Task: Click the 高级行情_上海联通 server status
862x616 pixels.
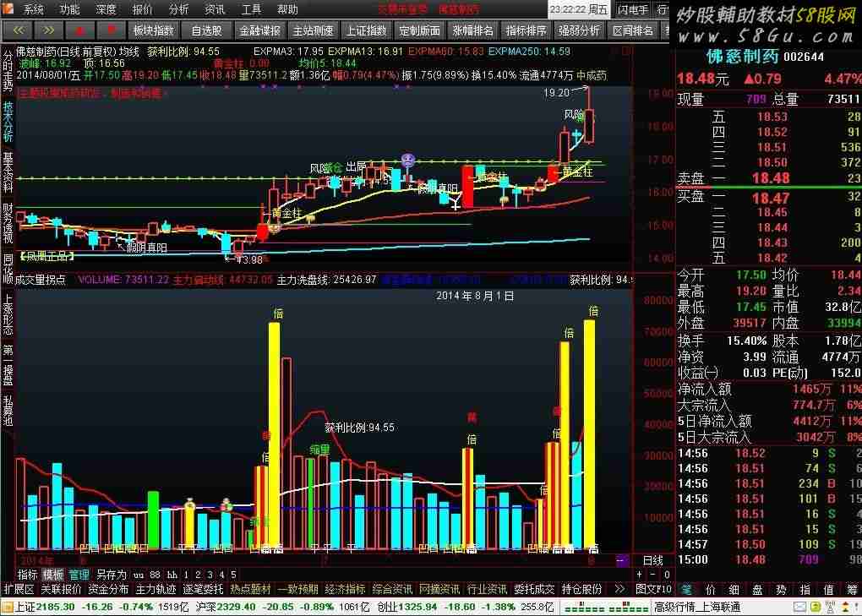Action: point(696,608)
